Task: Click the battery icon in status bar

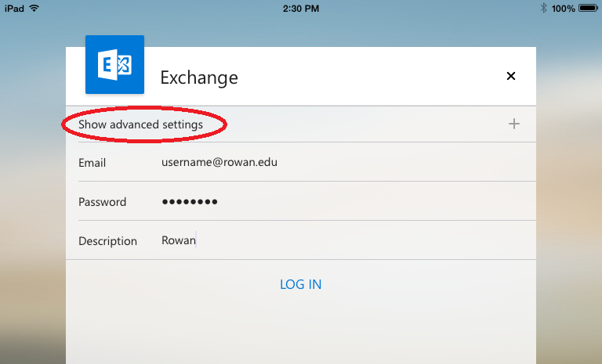Action: point(588,8)
